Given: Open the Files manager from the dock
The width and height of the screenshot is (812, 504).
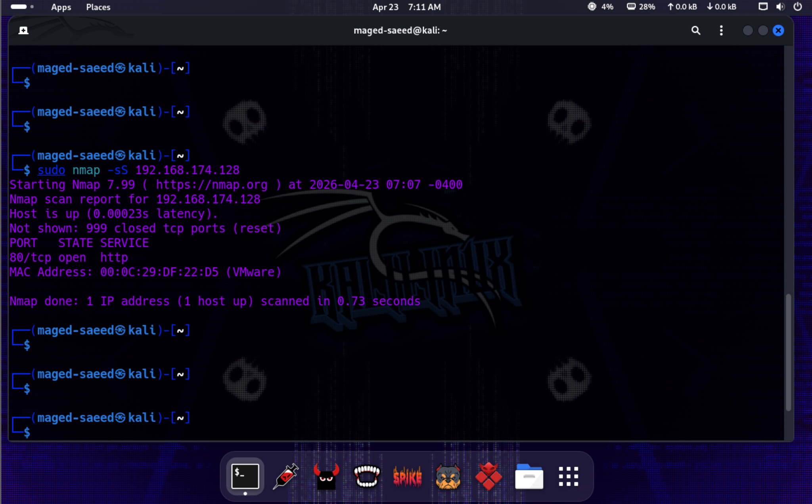Looking at the screenshot, I should 529,476.
